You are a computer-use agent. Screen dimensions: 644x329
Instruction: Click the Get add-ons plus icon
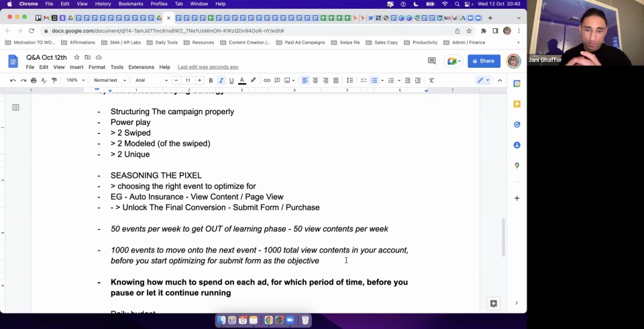coord(517,198)
